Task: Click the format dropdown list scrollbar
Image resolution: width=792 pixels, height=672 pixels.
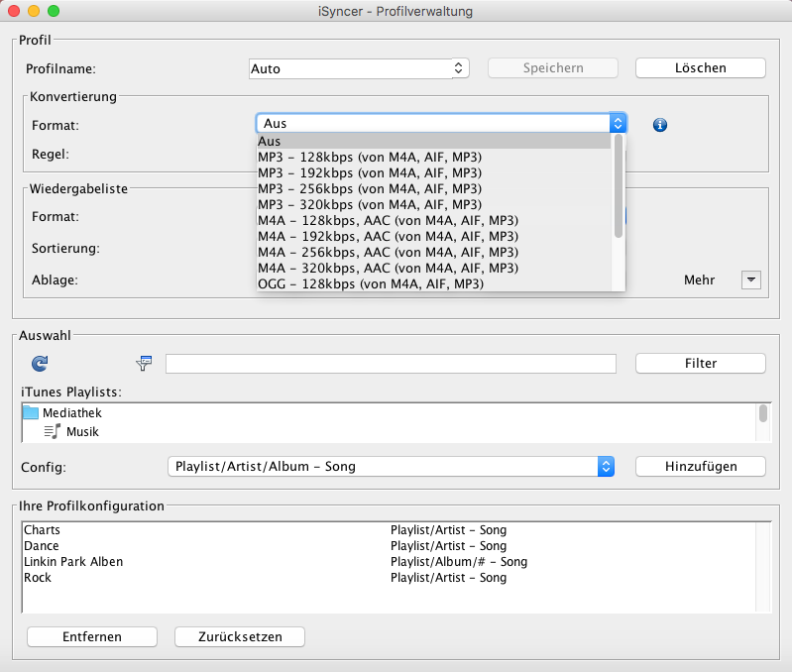Action: click(x=619, y=185)
